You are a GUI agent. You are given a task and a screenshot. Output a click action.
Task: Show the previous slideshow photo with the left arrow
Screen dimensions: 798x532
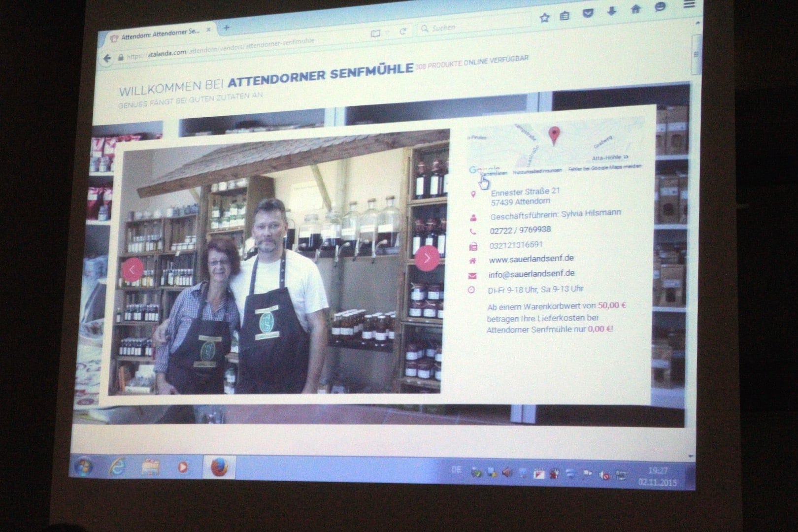click(x=132, y=269)
